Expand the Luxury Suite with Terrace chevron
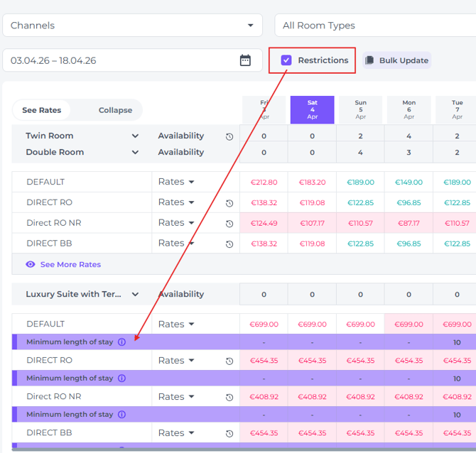This screenshot has width=476, height=453. point(135,294)
